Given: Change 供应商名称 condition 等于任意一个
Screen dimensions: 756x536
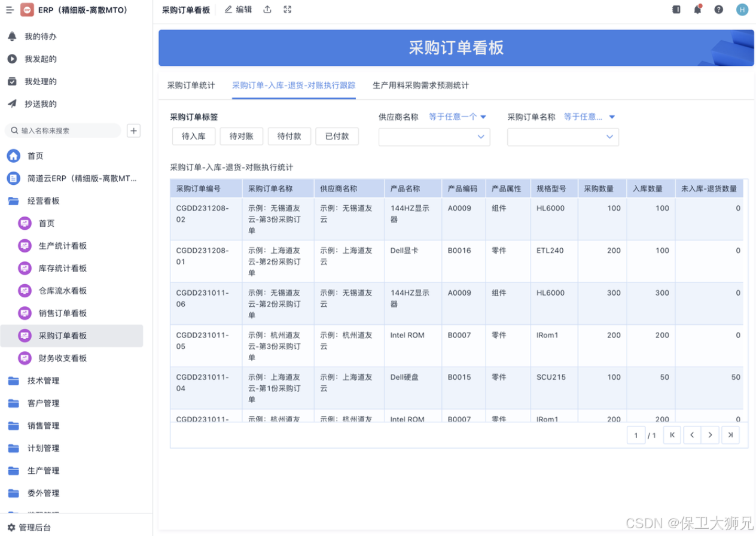Looking at the screenshot, I should point(458,117).
